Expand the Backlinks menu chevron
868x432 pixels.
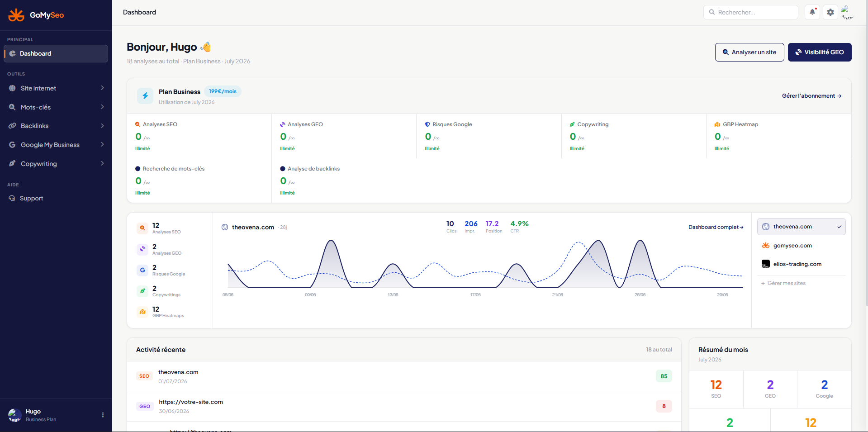pyautogui.click(x=103, y=126)
